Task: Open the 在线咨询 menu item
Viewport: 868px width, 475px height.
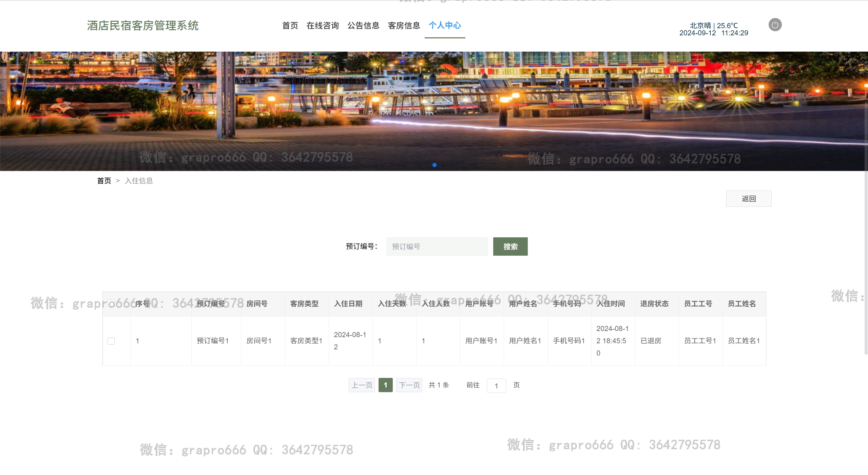Action: point(323,25)
